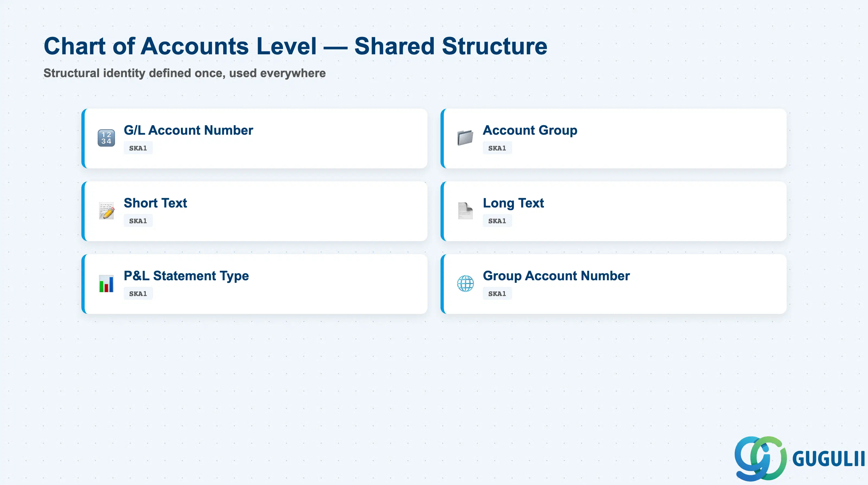
Task: Click SKA1 tag under P&L Statement Type
Action: (x=138, y=294)
